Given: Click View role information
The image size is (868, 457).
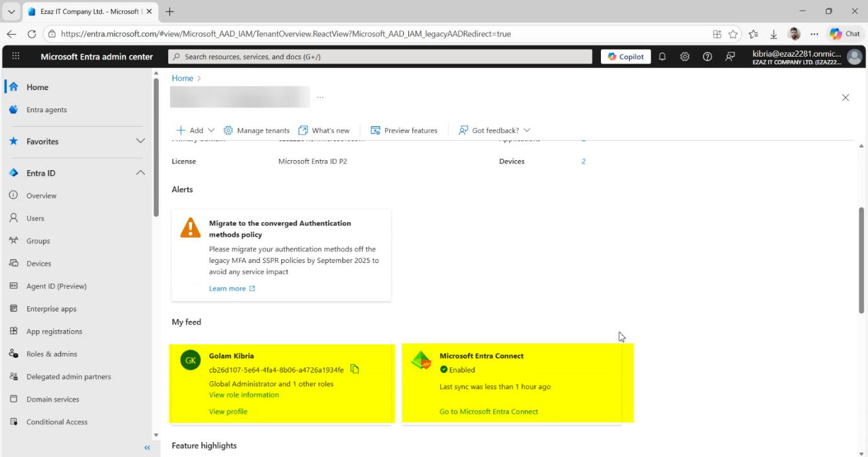Looking at the screenshot, I should tap(244, 395).
